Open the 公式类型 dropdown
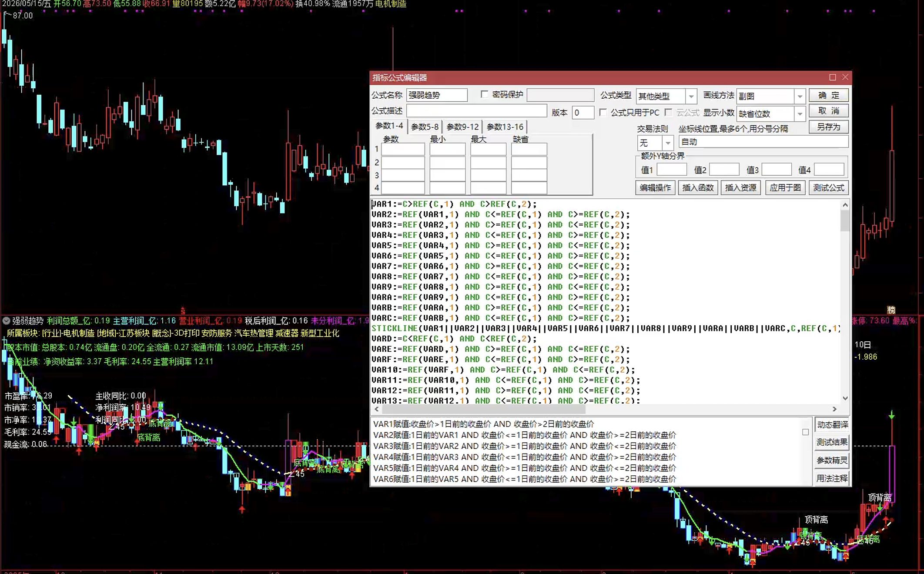 [691, 96]
